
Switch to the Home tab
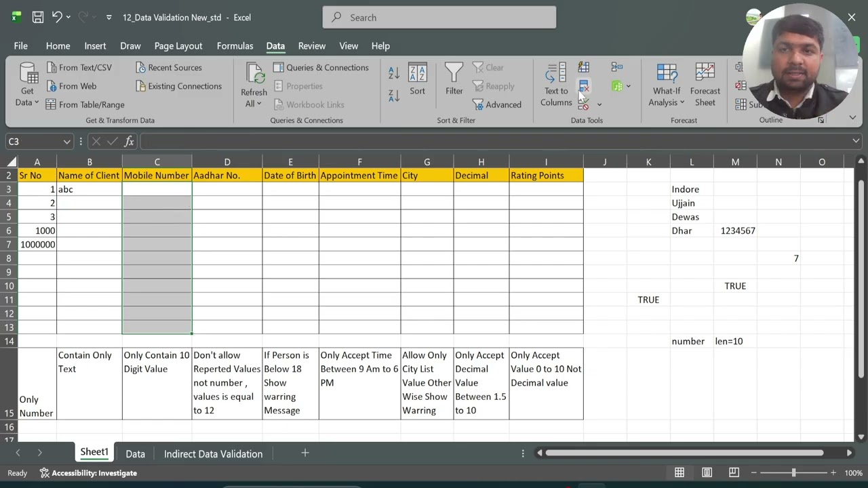(x=58, y=46)
